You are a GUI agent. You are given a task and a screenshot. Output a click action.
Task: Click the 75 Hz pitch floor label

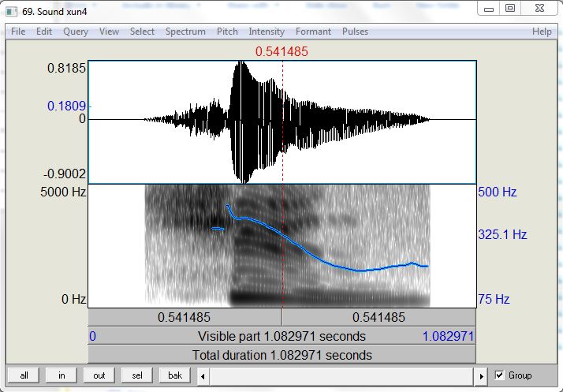(x=494, y=299)
